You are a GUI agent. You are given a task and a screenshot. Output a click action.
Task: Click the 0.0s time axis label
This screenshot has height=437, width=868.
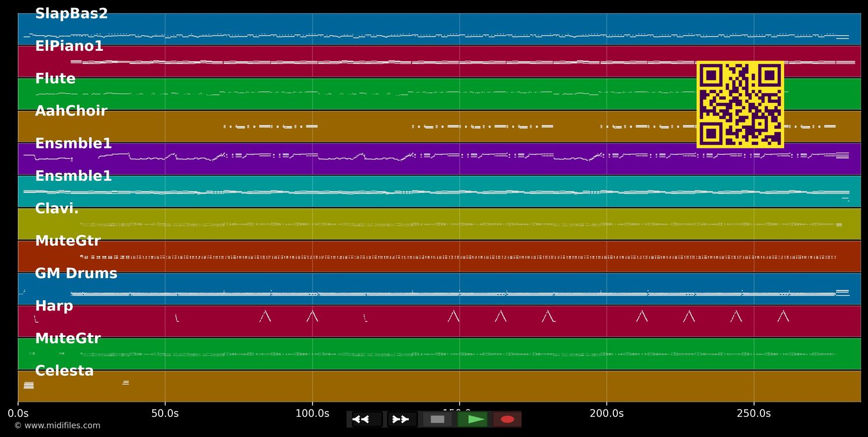[18, 413]
